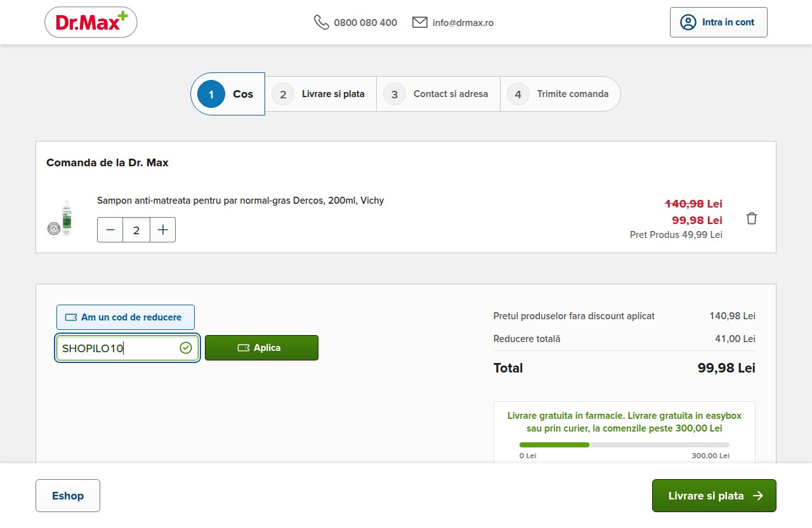Image resolution: width=812 pixels, height=528 pixels.
Task: Go to step 4 Trimite comanda
Action: (x=560, y=94)
